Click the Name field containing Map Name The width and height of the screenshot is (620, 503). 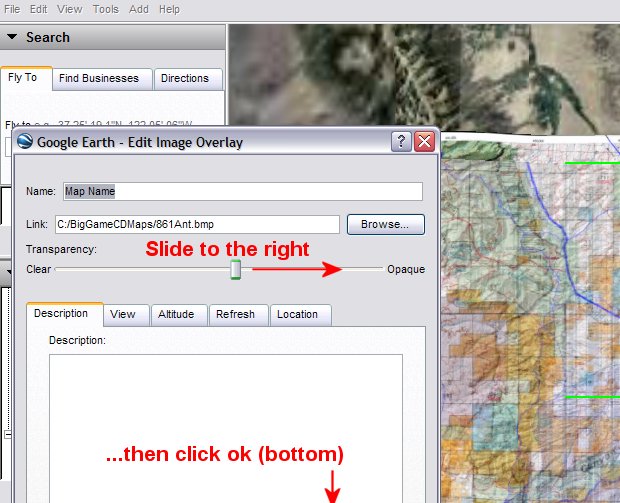(243, 191)
